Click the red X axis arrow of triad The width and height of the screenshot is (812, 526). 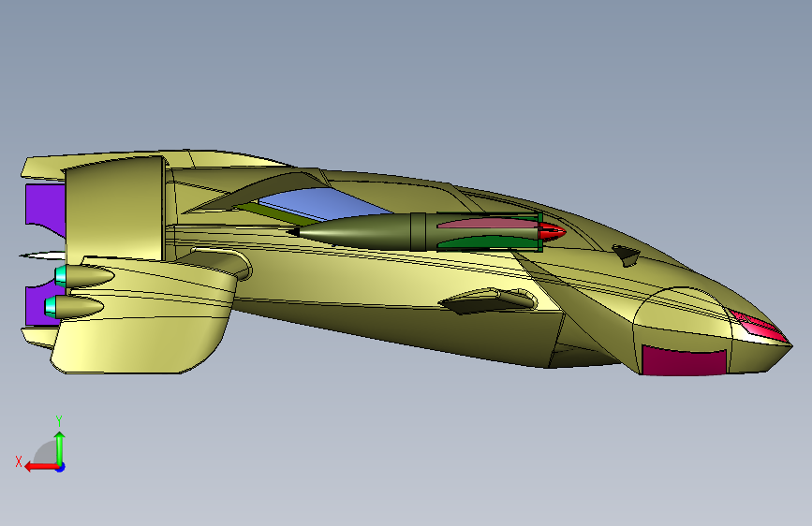(x=41, y=467)
